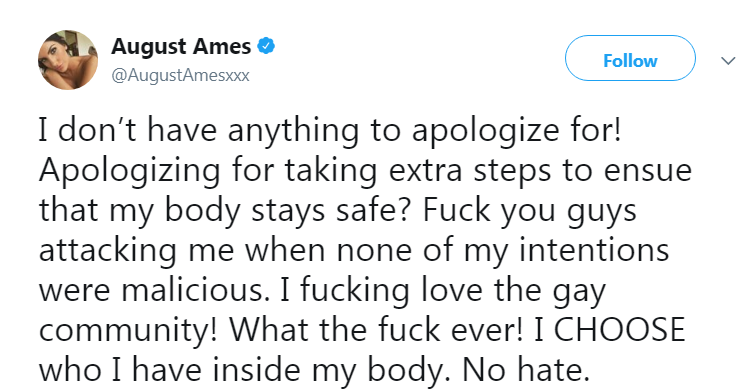Click the tweet's first line about apologizing

tap(330, 131)
